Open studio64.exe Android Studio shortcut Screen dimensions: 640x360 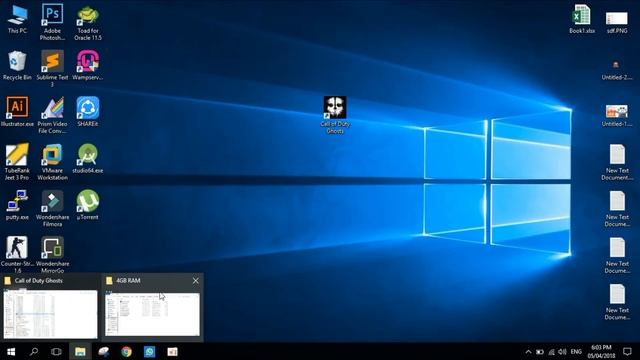[x=88, y=158]
